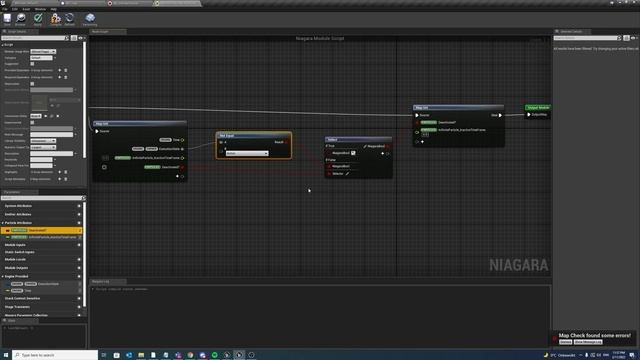Open the Numeric Output Type dropdown
This screenshot has width=640, height=360.
coord(43,147)
